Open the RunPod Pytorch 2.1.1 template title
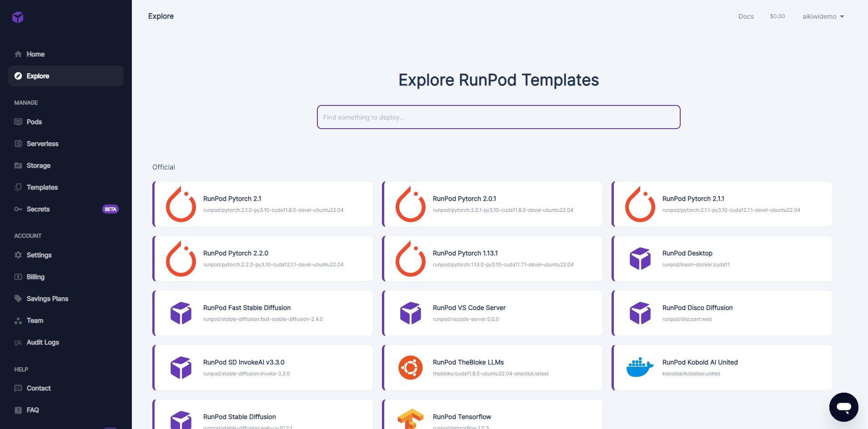The height and width of the screenshot is (429, 868). coord(693,199)
